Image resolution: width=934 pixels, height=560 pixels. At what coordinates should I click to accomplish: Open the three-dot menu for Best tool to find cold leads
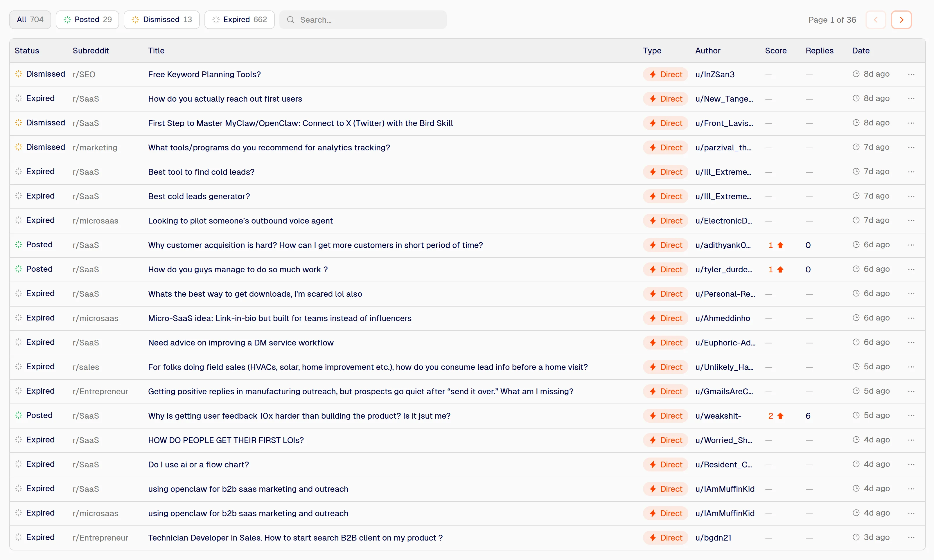tap(911, 172)
